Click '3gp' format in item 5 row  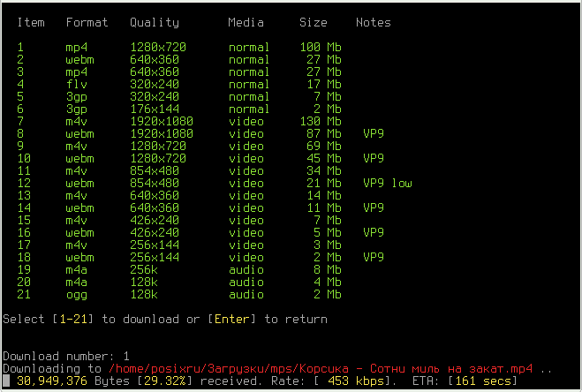click(x=77, y=97)
